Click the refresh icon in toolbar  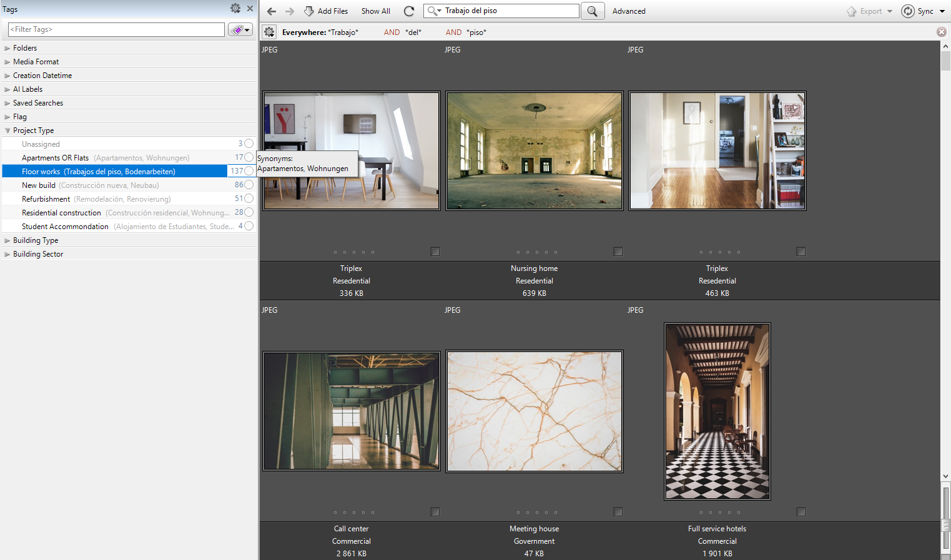point(409,11)
